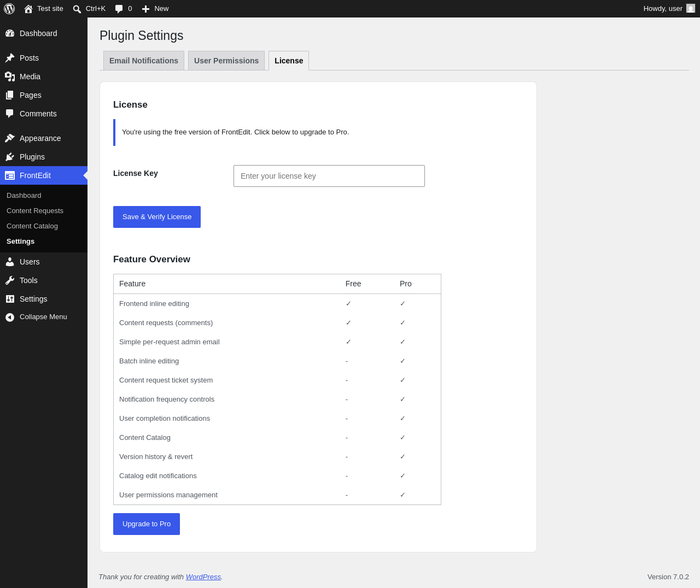Click the Test site link
This screenshot has width=700, height=588.
[50, 9]
